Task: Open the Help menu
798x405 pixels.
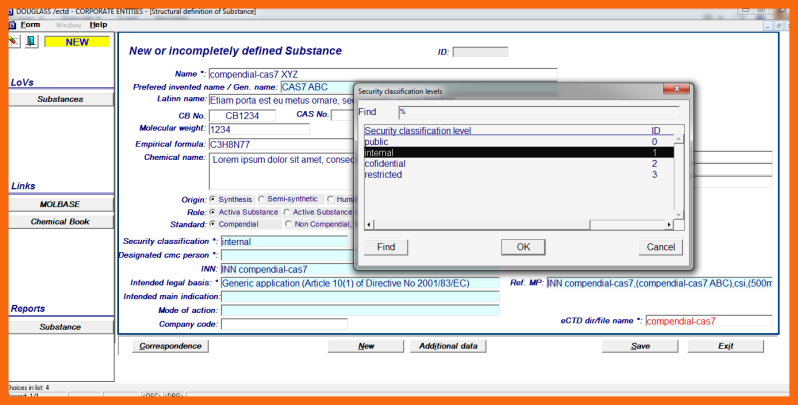Action: coord(98,24)
